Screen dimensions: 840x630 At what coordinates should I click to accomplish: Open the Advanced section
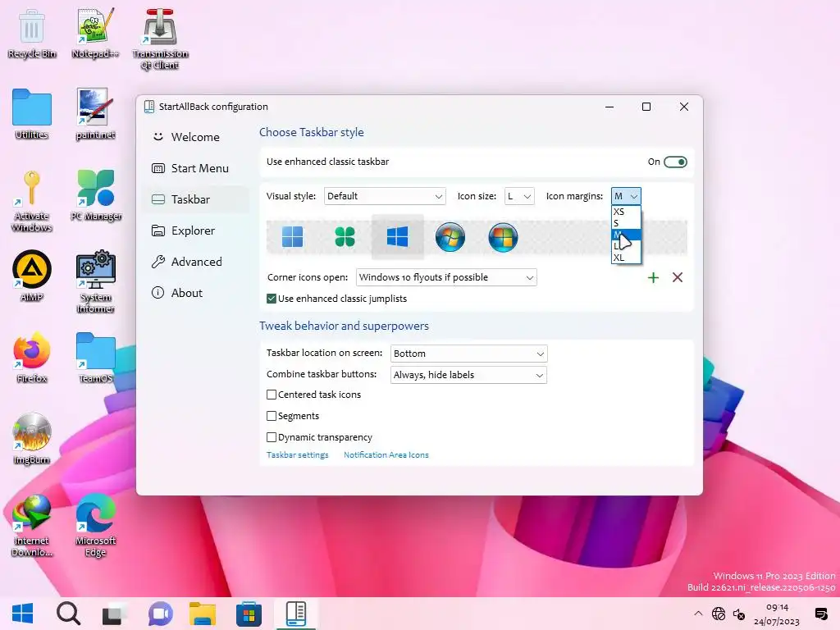[x=195, y=262]
